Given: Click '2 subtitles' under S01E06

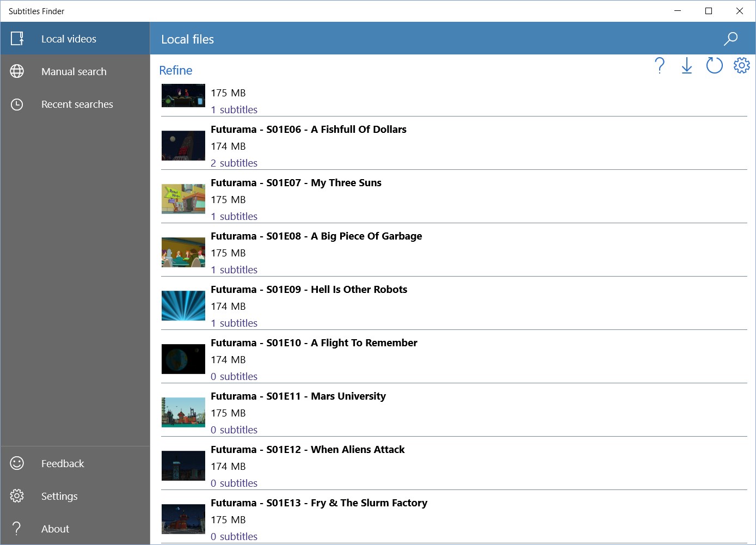Looking at the screenshot, I should tap(234, 163).
